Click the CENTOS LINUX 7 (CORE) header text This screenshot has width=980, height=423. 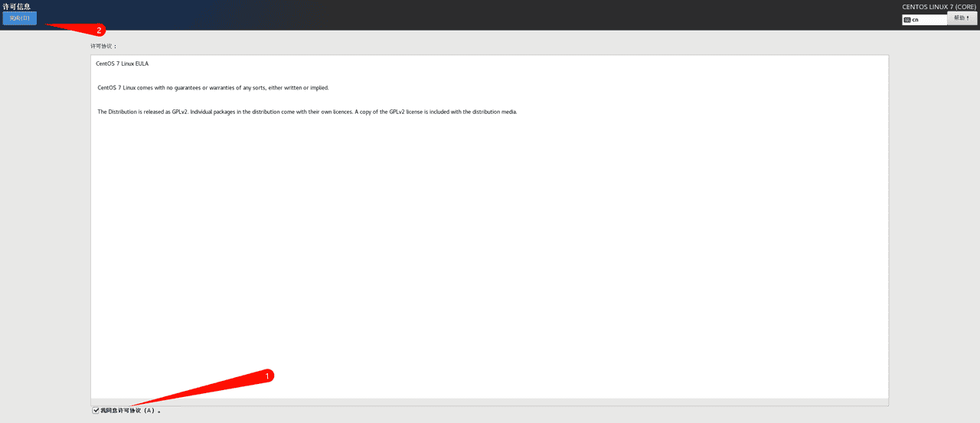tap(939, 7)
